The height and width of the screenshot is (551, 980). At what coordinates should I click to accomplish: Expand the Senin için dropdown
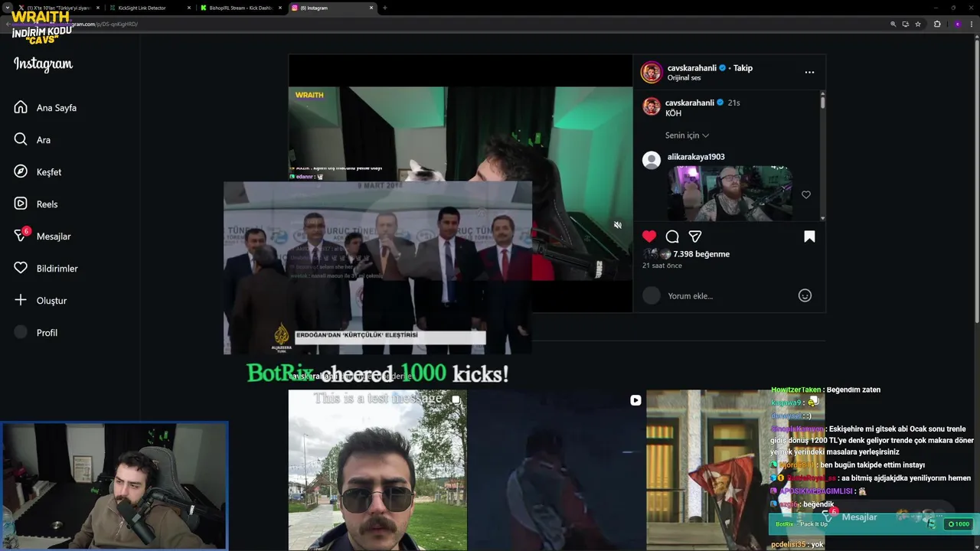coord(687,135)
